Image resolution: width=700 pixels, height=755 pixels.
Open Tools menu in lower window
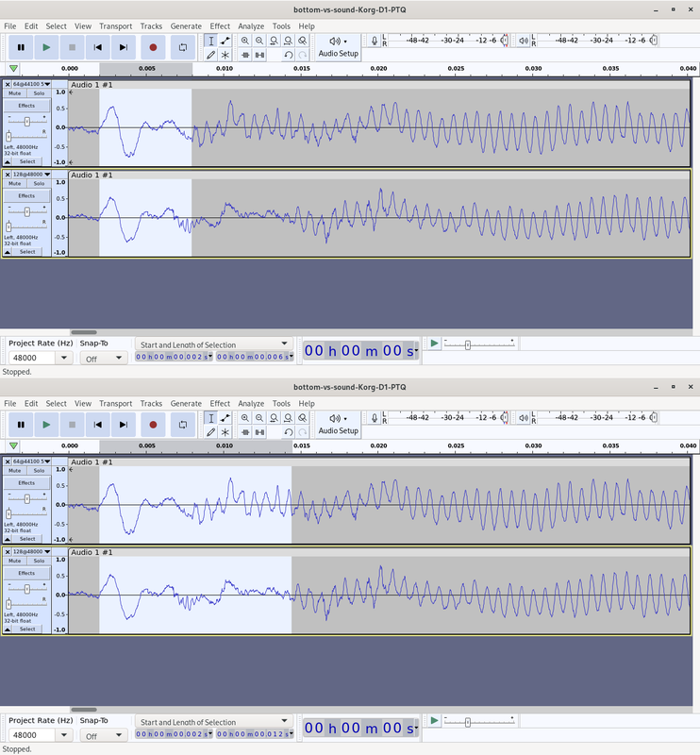coord(281,404)
